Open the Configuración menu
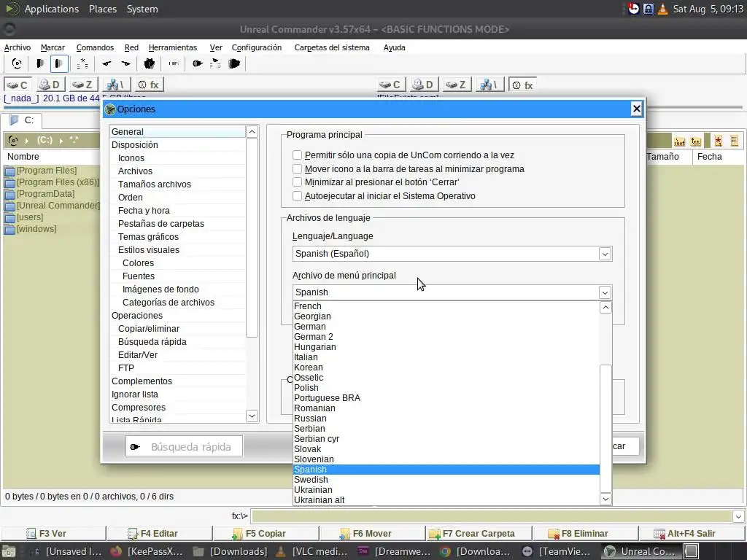Screen dimensions: 747x560 pyautogui.click(x=256, y=47)
